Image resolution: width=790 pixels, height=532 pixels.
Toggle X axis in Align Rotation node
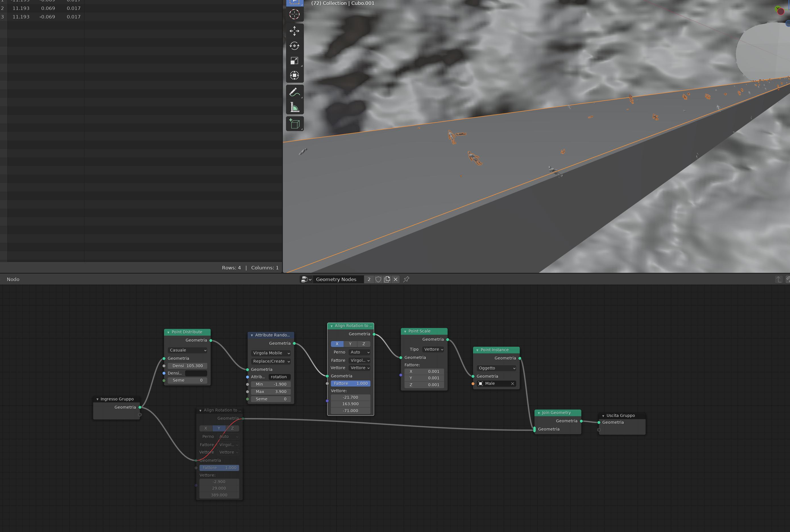tap(337, 343)
